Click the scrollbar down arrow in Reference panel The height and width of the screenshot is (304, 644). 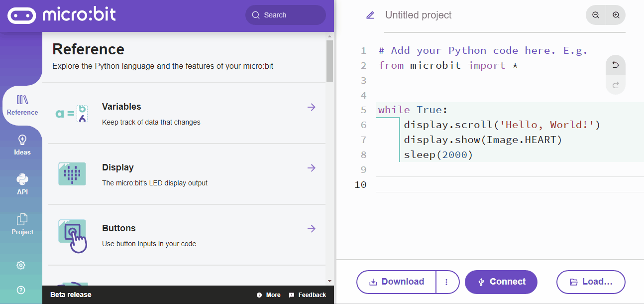pyautogui.click(x=329, y=282)
